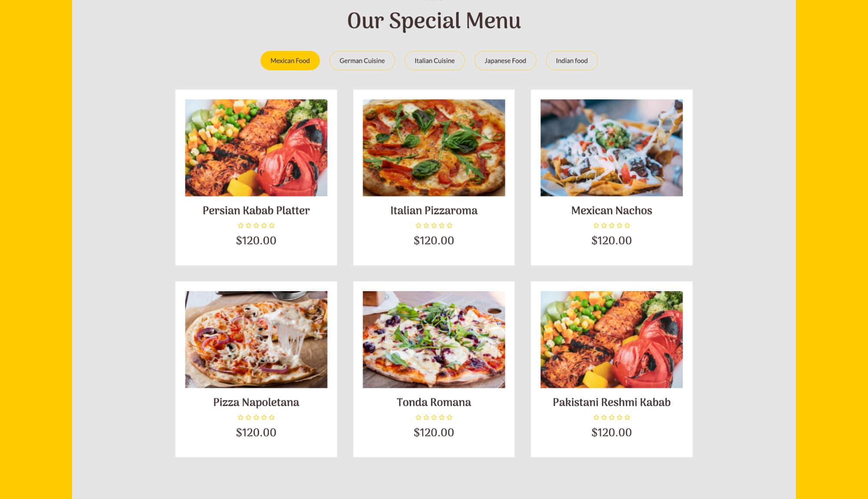868x499 pixels.
Task: Click last star under Pizza Napoletana
Action: coord(272,417)
